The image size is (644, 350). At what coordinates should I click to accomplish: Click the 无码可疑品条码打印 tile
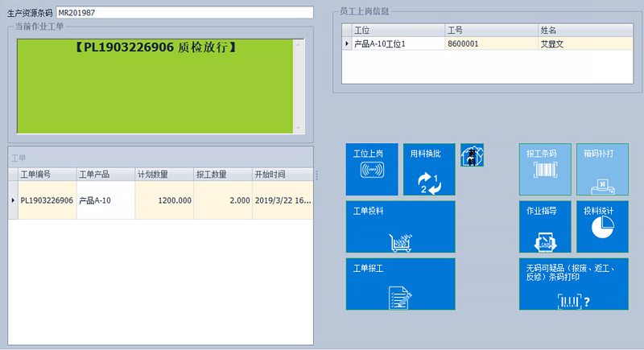(573, 284)
